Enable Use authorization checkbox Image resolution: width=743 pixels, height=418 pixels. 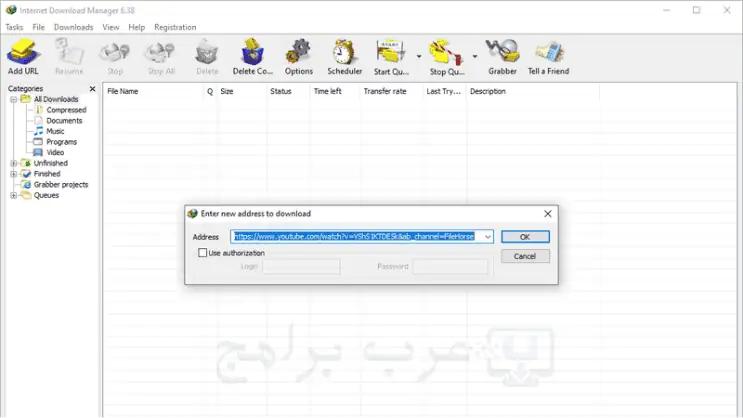pyautogui.click(x=203, y=253)
